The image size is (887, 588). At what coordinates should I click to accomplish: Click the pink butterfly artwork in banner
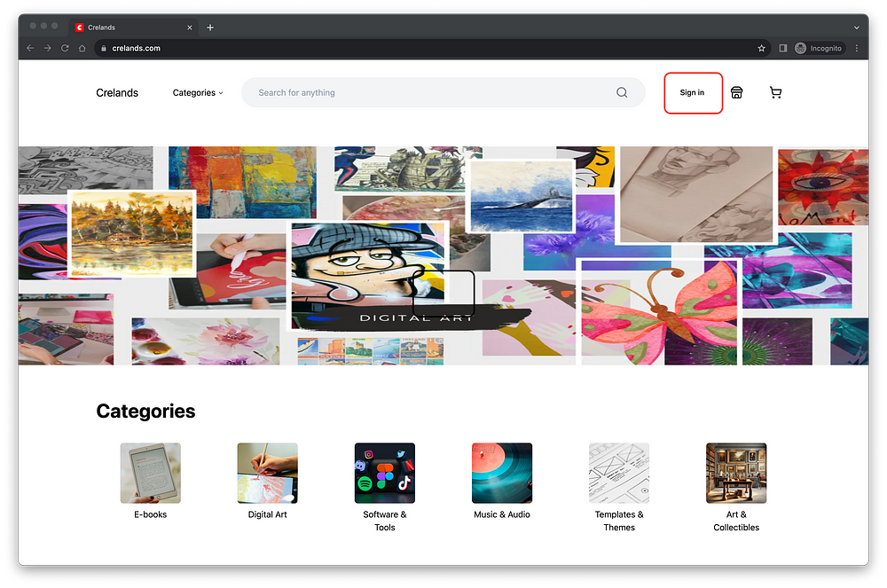click(659, 312)
